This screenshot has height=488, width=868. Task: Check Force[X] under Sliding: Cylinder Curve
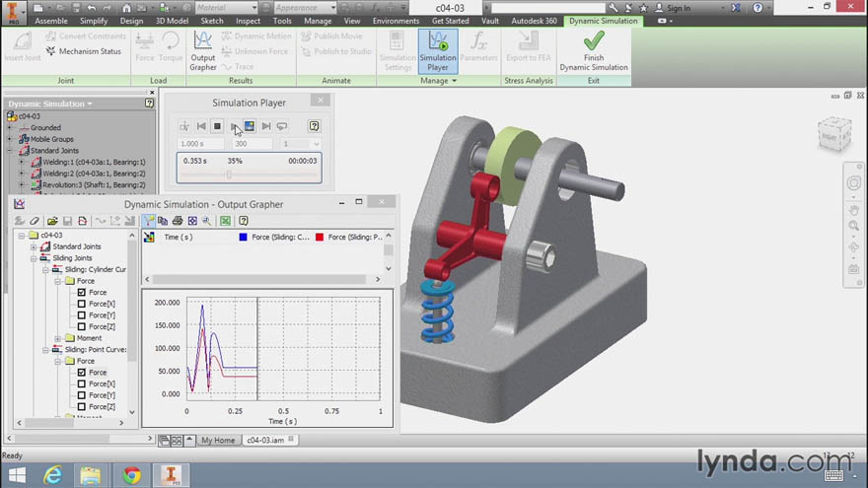(x=81, y=304)
